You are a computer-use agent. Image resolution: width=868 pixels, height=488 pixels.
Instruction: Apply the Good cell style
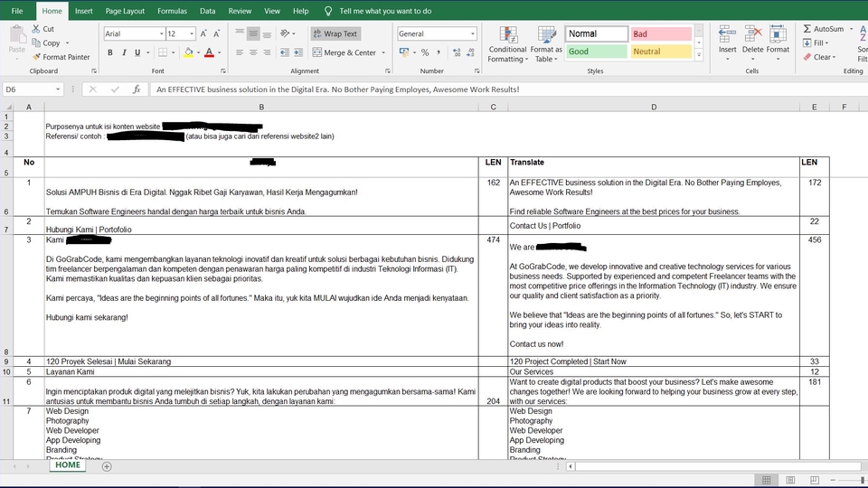click(x=597, y=52)
